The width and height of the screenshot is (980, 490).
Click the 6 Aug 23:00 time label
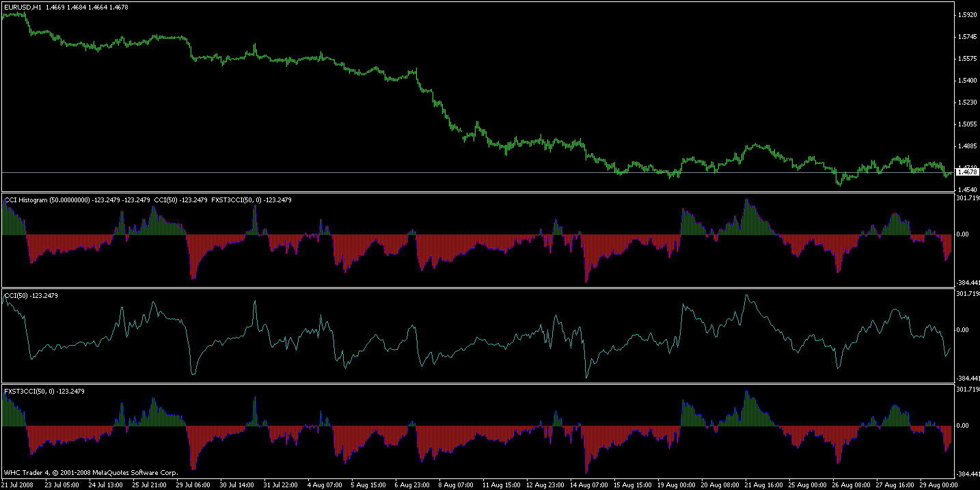click(x=412, y=485)
